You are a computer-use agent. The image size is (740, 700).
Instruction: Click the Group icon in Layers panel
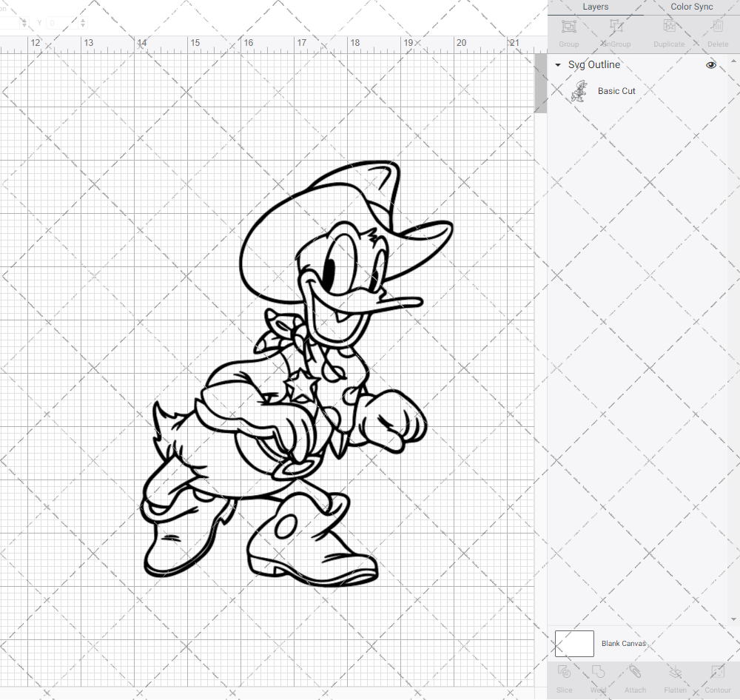(568, 27)
